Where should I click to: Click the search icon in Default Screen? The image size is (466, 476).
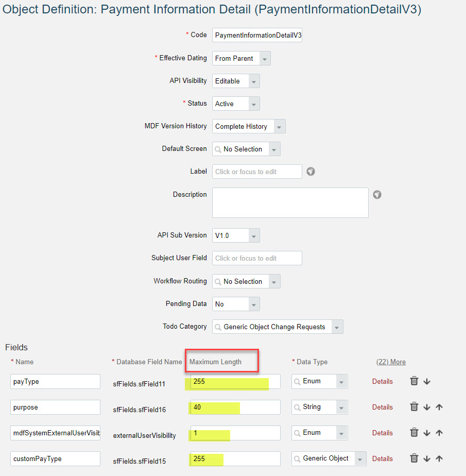pos(218,149)
